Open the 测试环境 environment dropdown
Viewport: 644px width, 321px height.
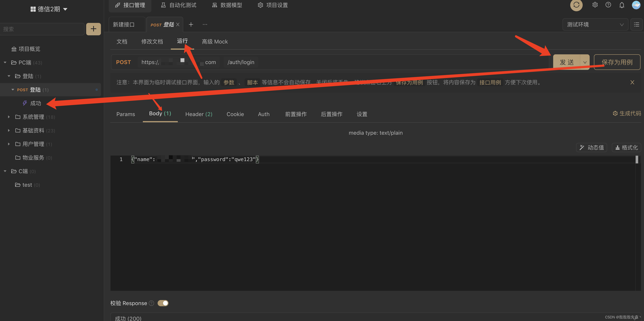(x=595, y=24)
